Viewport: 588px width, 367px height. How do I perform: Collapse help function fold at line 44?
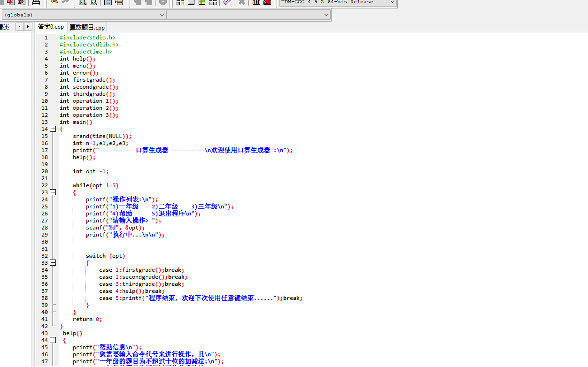click(53, 340)
